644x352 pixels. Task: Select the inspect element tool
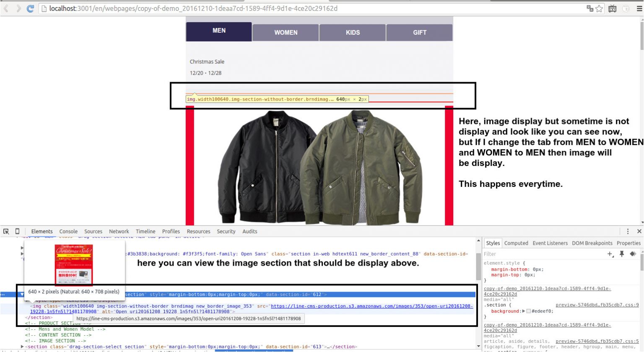point(6,231)
